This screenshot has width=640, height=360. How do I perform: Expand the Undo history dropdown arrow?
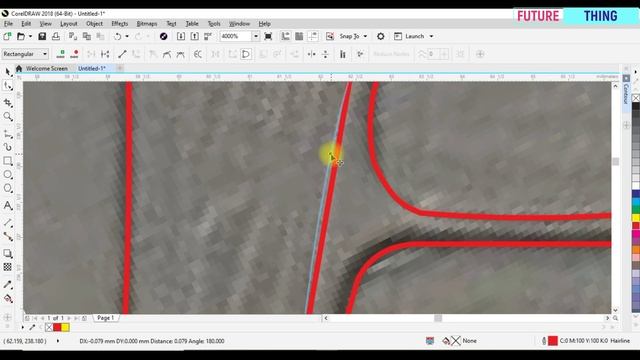tap(127, 36)
